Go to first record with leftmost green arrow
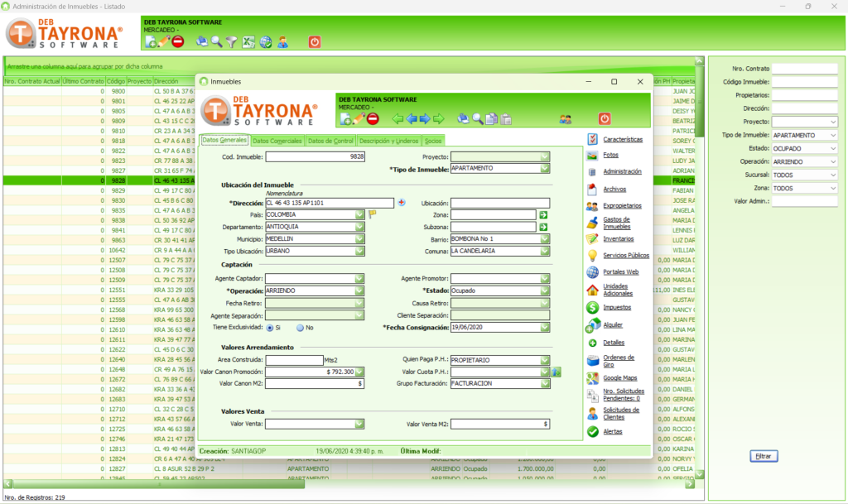848x504 pixels. click(x=397, y=118)
